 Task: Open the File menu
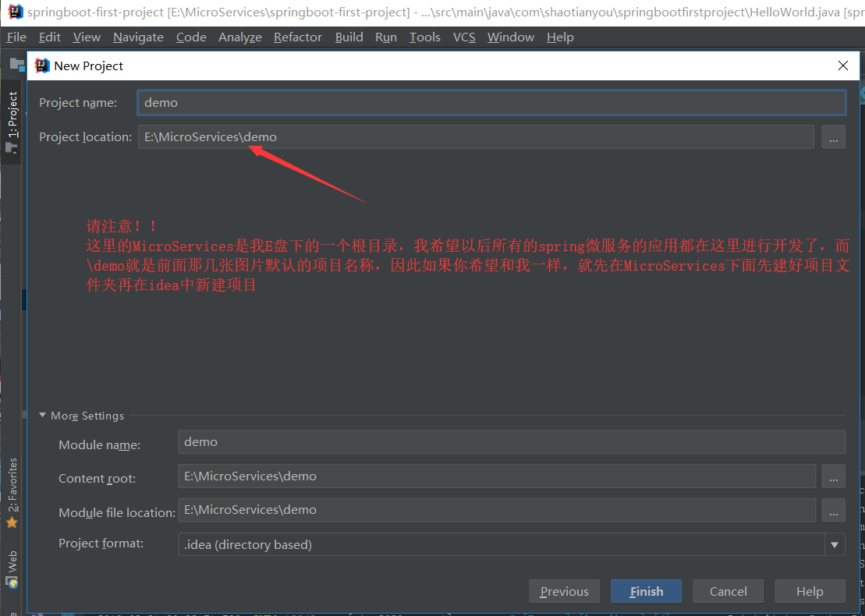tap(16, 37)
